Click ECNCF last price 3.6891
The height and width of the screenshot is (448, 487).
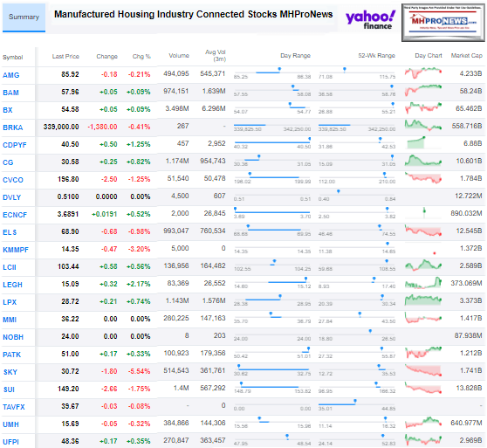pyautogui.click(x=68, y=214)
